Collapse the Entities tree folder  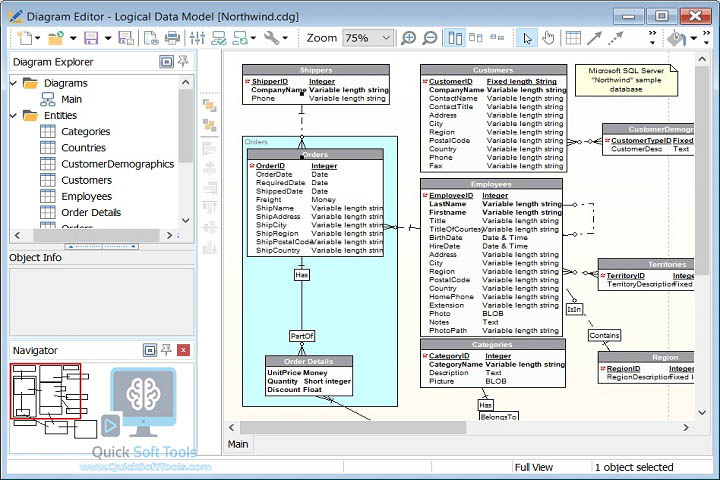coord(14,115)
